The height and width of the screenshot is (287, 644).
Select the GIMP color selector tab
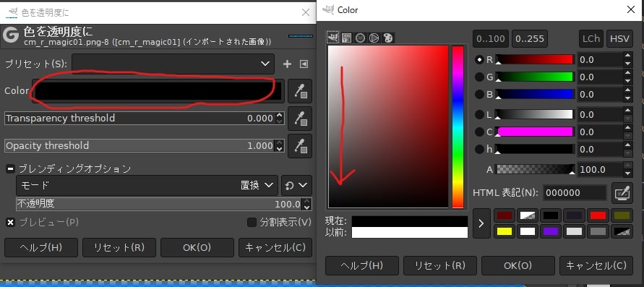coord(332,38)
